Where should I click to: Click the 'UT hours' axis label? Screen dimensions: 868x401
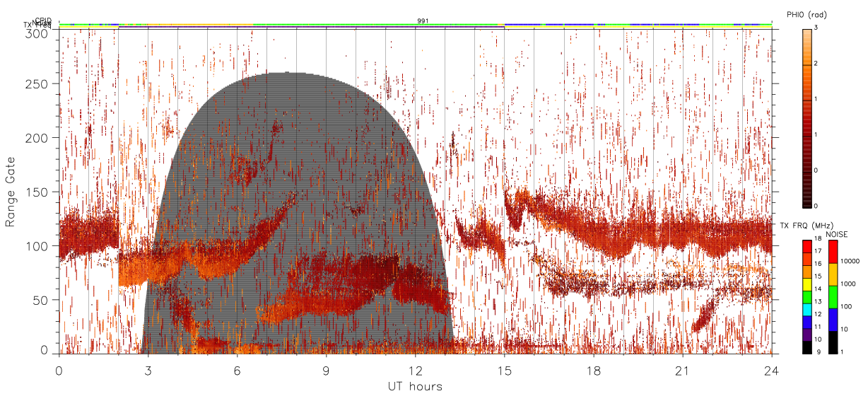(x=414, y=386)
